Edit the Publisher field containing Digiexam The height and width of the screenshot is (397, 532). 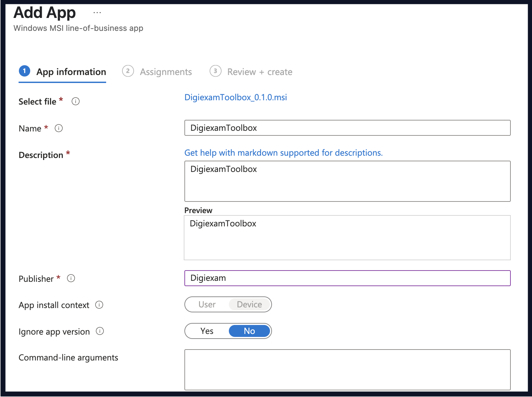(347, 278)
